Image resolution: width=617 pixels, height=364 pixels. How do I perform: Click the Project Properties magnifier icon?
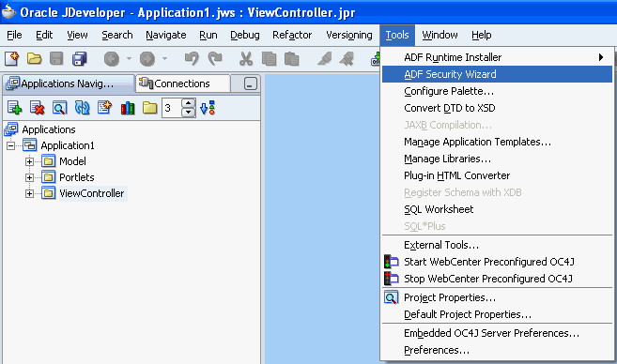(x=391, y=297)
